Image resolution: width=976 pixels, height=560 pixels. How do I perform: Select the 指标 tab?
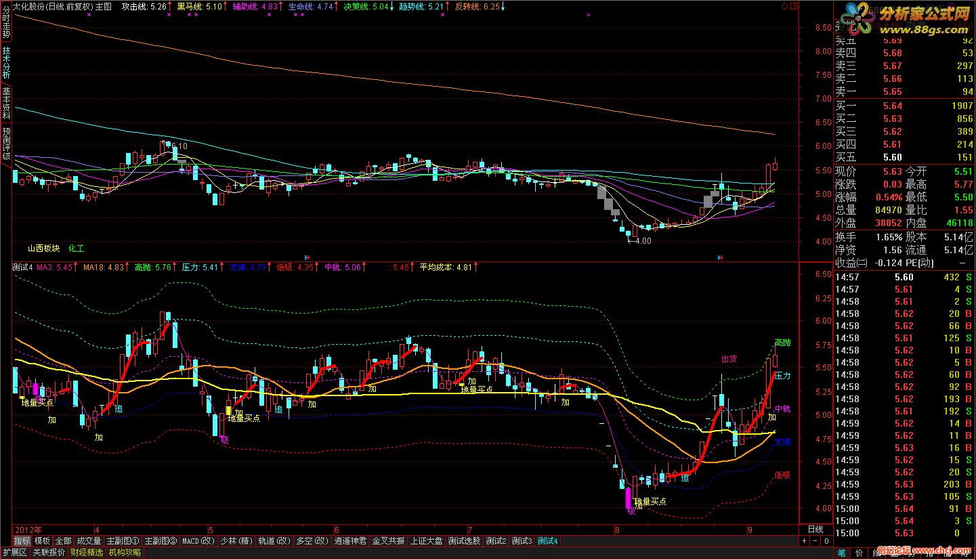pyautogui.click(x=22, y=541)
